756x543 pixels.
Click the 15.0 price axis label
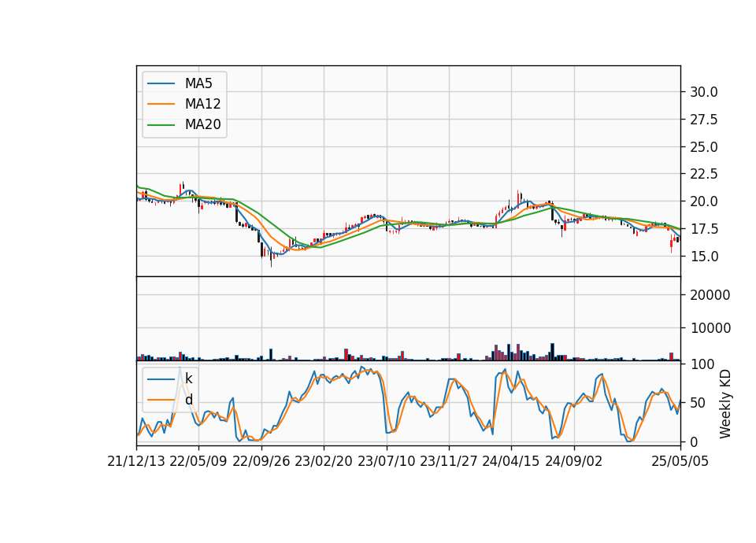point(703,257)
